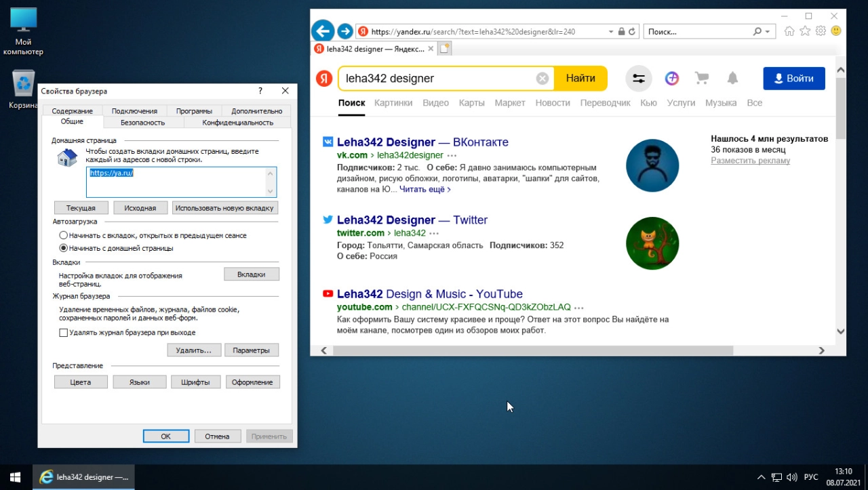Click the Удалить... button

click(194, 350)
